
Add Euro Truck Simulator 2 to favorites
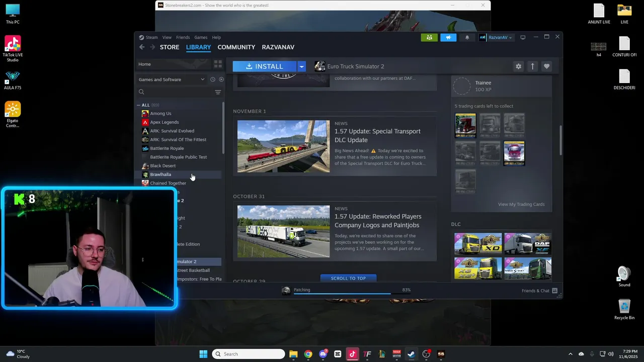[546, 66]
